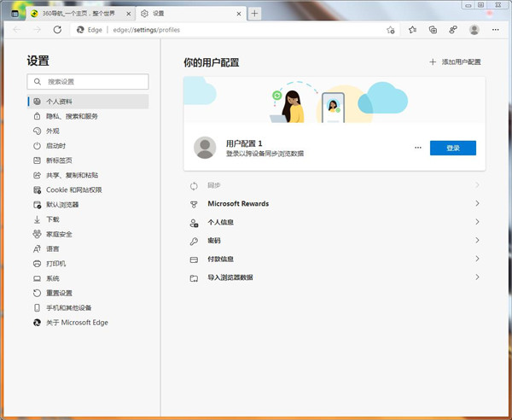
Task: Open the Favorites star icon in toolbar
Action: 412,29
